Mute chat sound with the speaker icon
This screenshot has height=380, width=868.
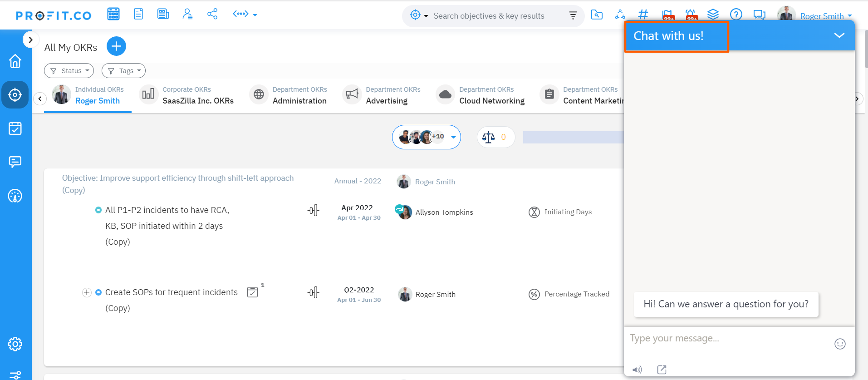point(637,370)
